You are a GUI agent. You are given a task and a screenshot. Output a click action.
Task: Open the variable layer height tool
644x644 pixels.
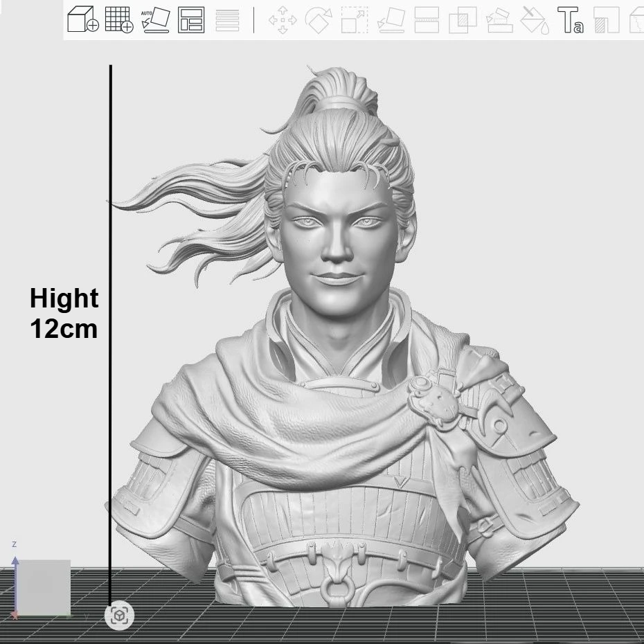pos(228,20)
